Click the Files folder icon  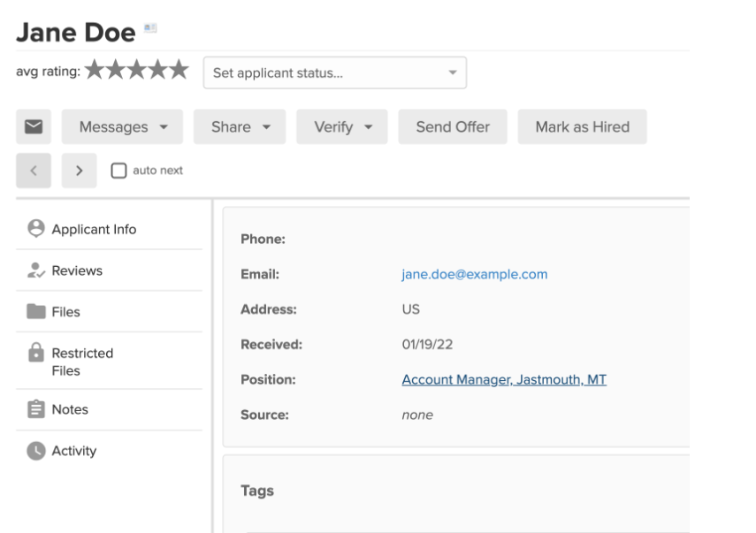click(x=36, y=311)
